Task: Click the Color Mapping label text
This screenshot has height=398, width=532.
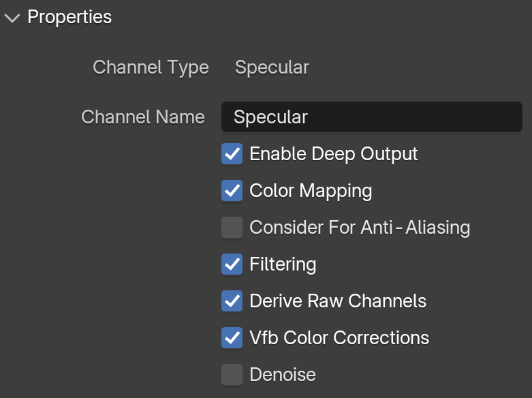Action: [x=311, y=191]
